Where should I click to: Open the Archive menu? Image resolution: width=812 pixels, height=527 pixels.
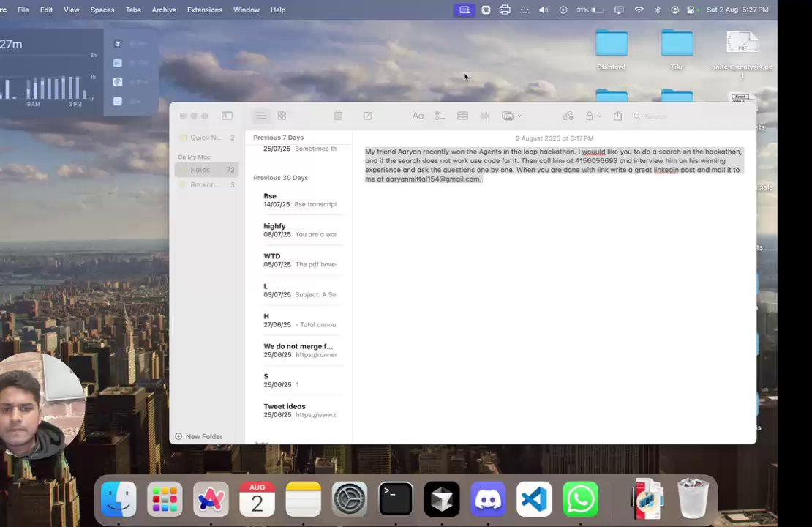coord(164,10)
